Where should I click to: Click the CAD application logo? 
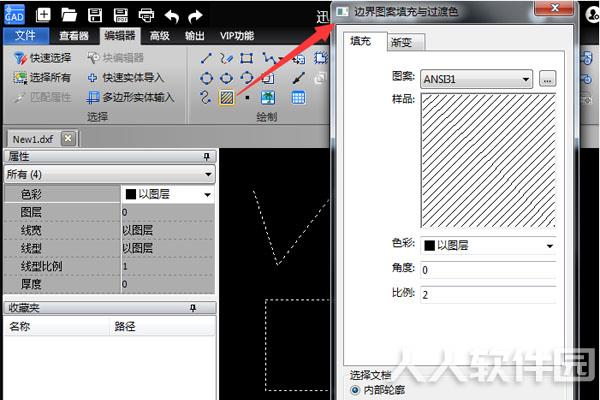click(x=14, y=15)
